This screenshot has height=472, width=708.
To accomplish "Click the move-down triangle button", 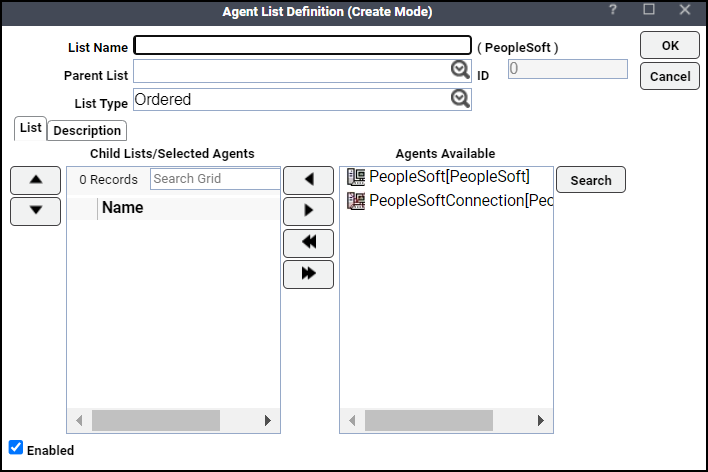I will pyautogui.click(x=36, y=211).
